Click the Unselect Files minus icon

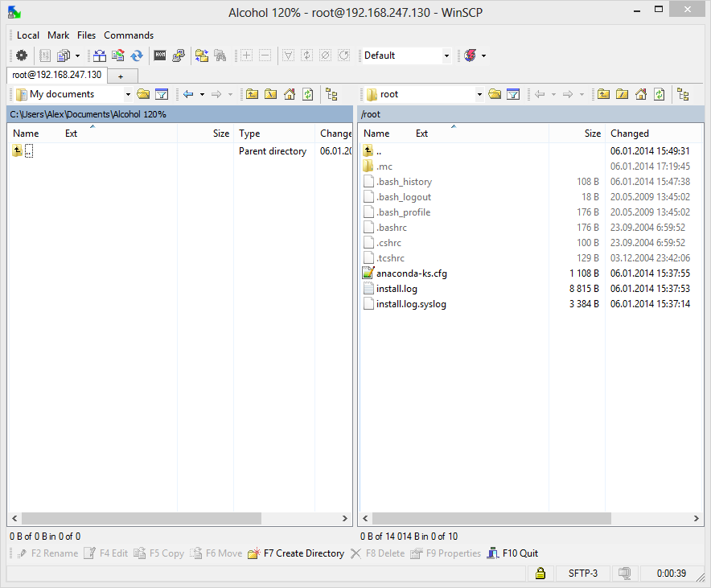click(x=265, y=56)
